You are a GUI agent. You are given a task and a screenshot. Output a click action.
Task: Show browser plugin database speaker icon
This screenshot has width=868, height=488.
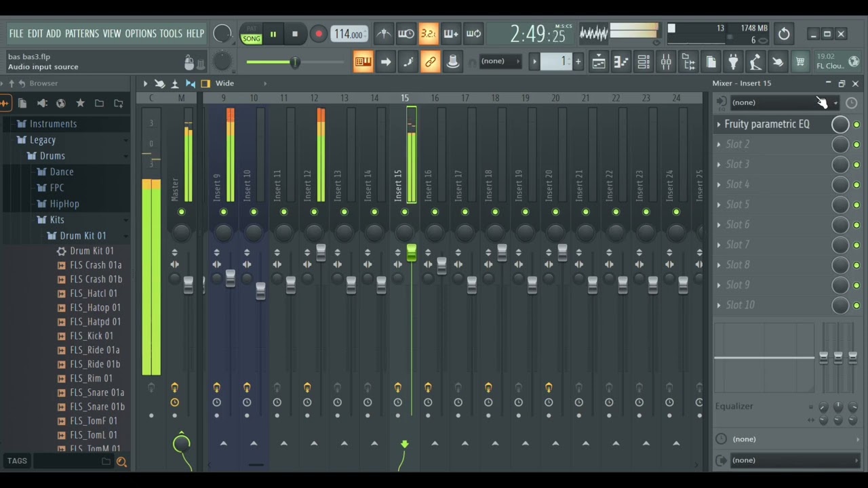pos(42,103)
